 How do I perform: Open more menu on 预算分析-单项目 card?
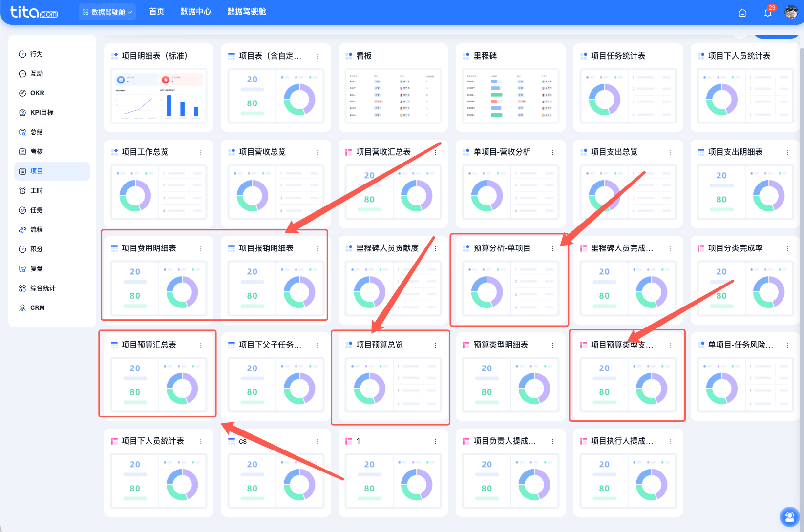(x=553, y=248)
